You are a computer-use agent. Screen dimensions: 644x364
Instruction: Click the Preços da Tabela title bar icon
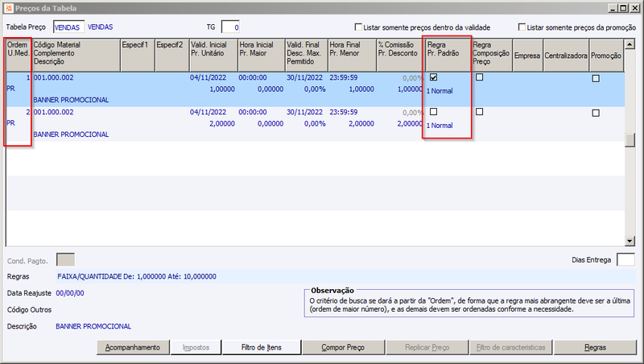pyautogui.click(x=9, y=8)
